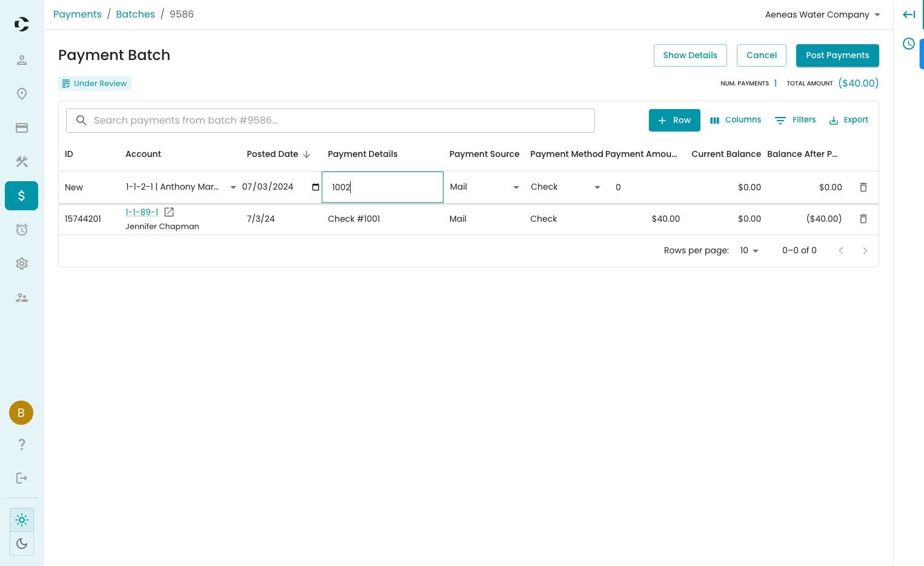Open Payment Source Mail dropdown
Image resolution: width=924 pixels, height=566 pixels.
click(516, 187)
